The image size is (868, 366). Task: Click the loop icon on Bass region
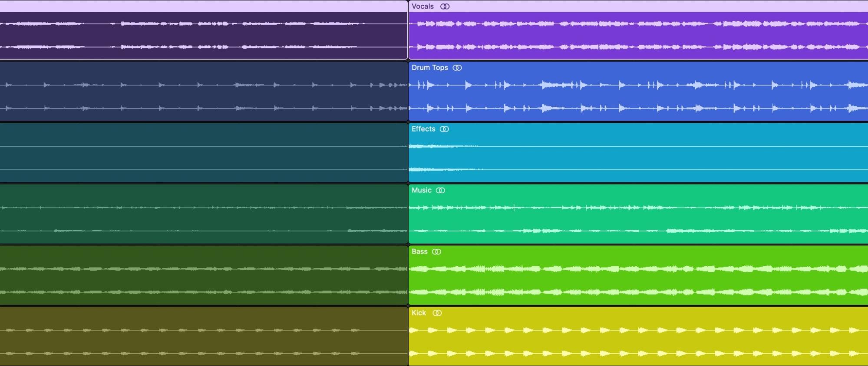click(x=436, y=252)
